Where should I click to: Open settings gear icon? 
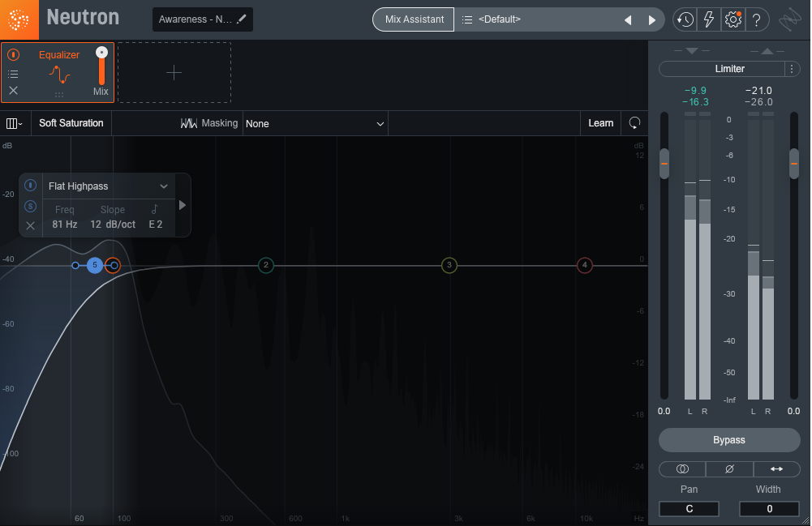(733, 19)
